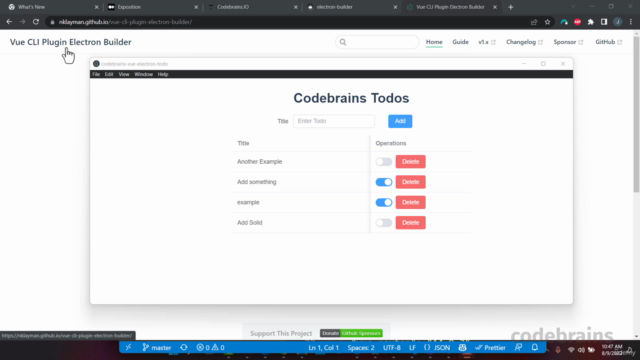
Task: Open the GitHub external link
Action: (x=609, y=42)
